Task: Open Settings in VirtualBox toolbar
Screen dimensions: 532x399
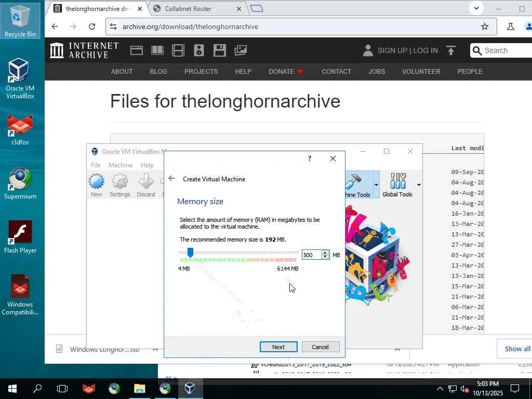Action: (120, 185)
